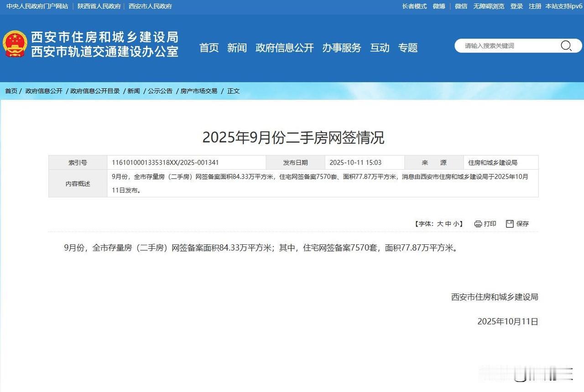Screen dimensions: 584x392
Task: Open the 专题 navigation menu
Action: coord(408,48)
